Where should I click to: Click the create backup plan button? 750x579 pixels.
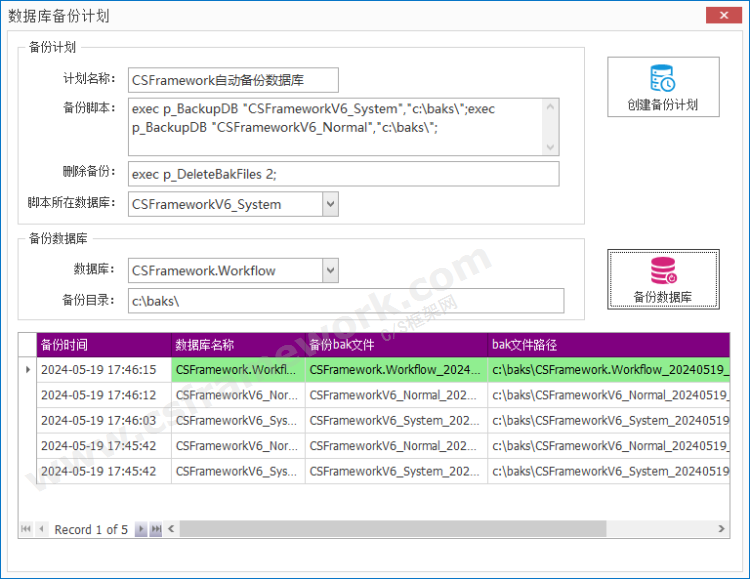point(663,87)
